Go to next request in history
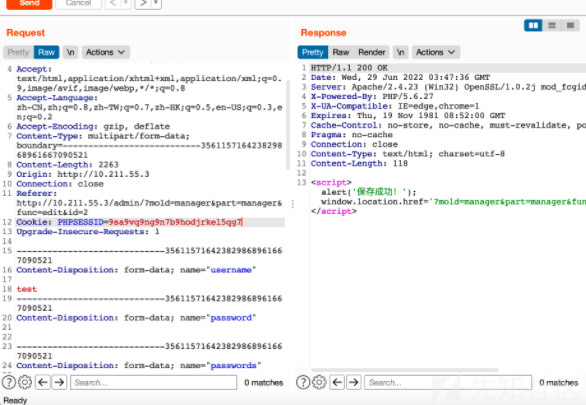This screenshot has height=405, width=586. tap(144, 3)
